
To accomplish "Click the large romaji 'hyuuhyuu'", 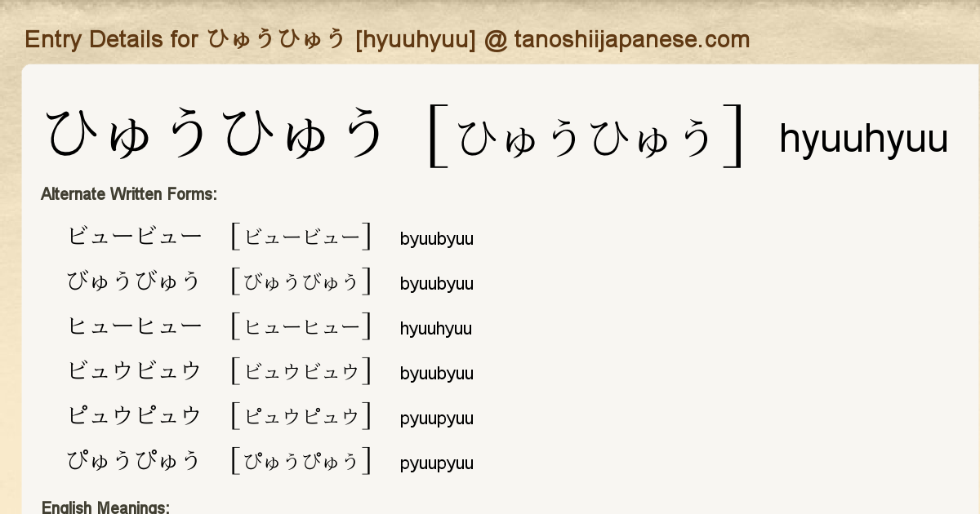I will (863, 139).
